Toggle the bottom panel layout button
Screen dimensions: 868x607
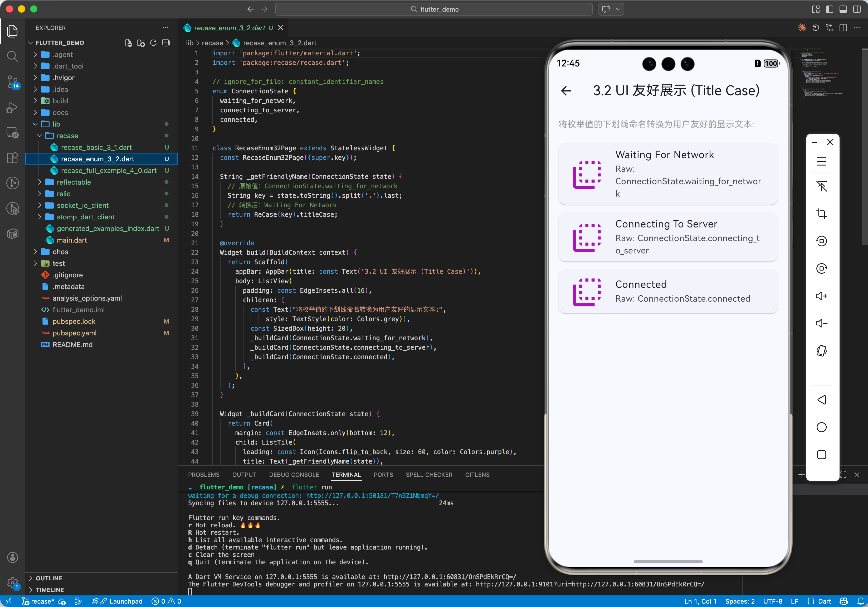click(843, 9)
